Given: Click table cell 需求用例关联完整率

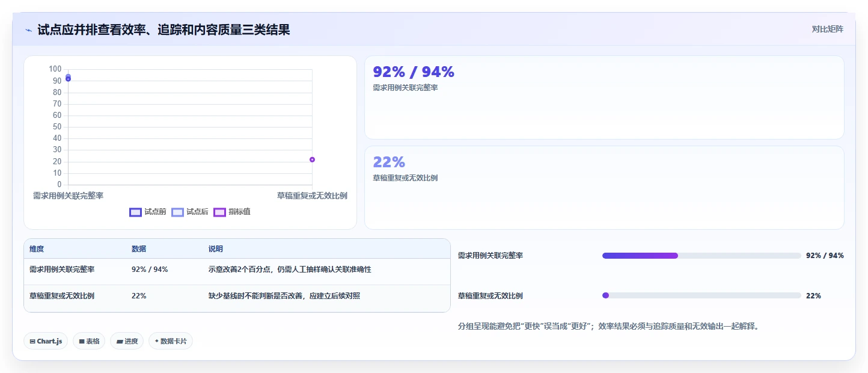Looking at the screenshot, I should click(62, 270).
